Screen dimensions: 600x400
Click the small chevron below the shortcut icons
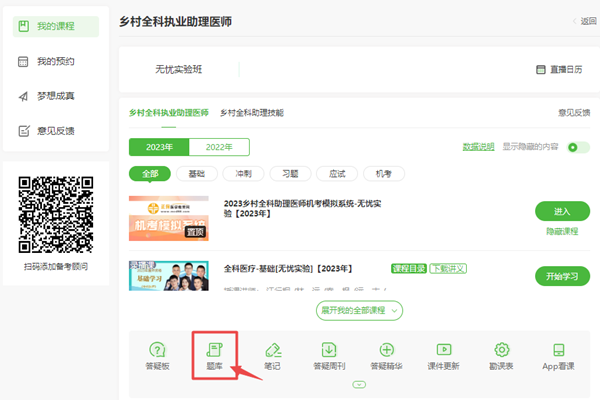tap(359, 384)
